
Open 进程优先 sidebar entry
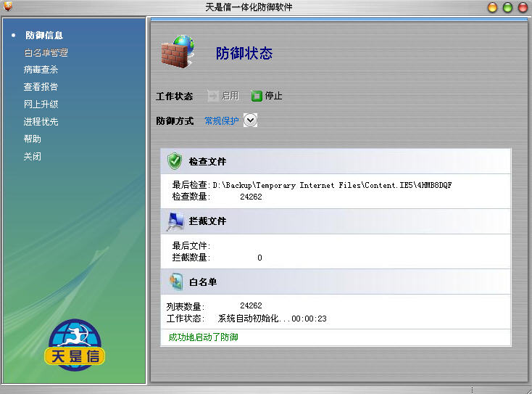tap(41, 122)
